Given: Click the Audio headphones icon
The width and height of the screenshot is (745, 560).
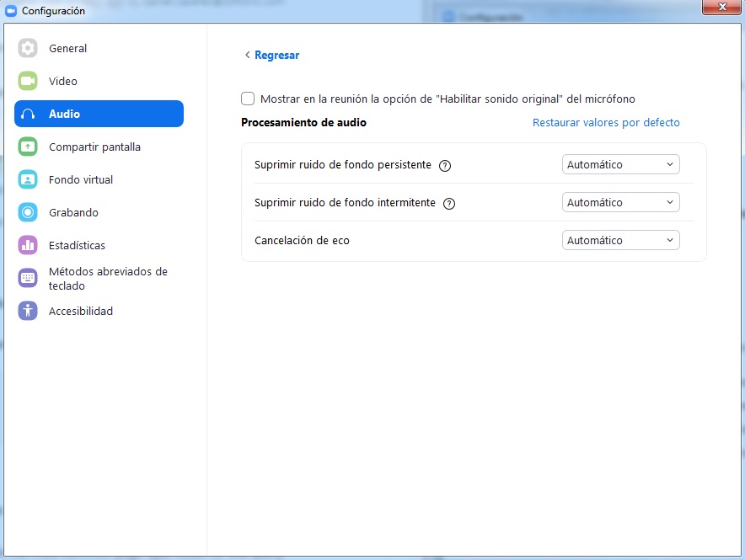Looking at the screenshot, I should click(28, 115).
